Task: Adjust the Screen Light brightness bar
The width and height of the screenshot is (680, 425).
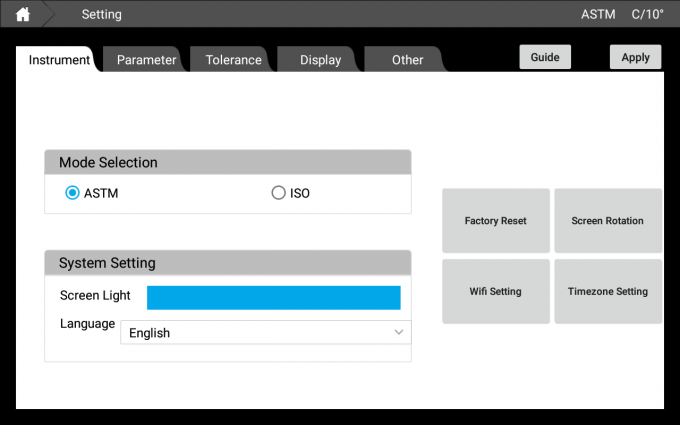Action: point(273,297)
